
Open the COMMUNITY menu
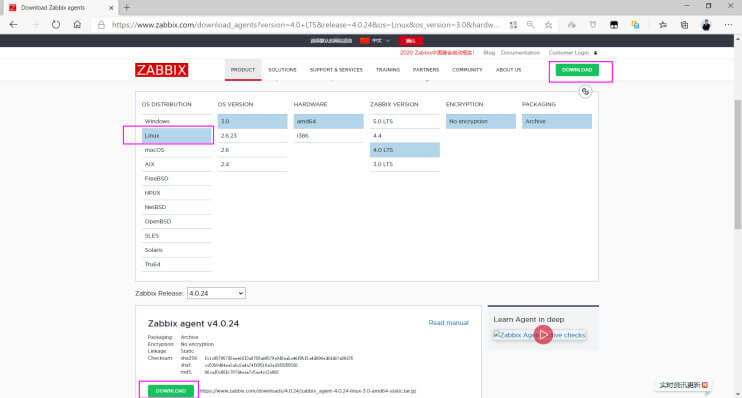467,70
